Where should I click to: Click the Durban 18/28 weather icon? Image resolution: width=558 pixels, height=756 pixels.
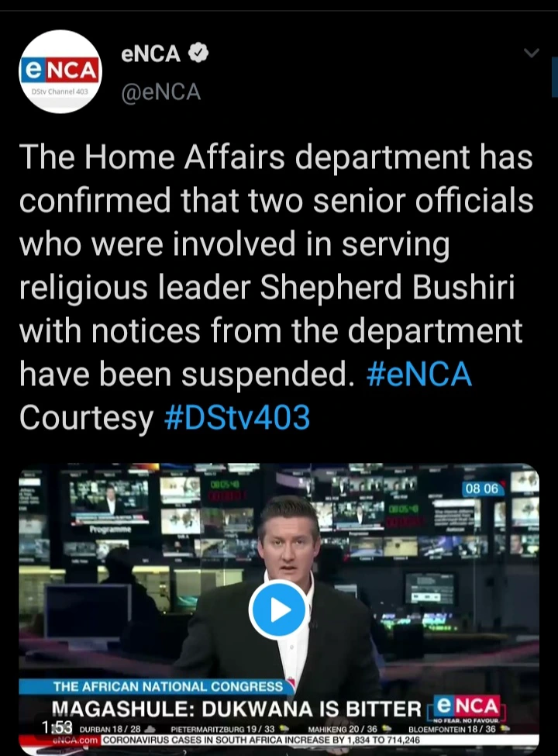(x=150, y=729)
